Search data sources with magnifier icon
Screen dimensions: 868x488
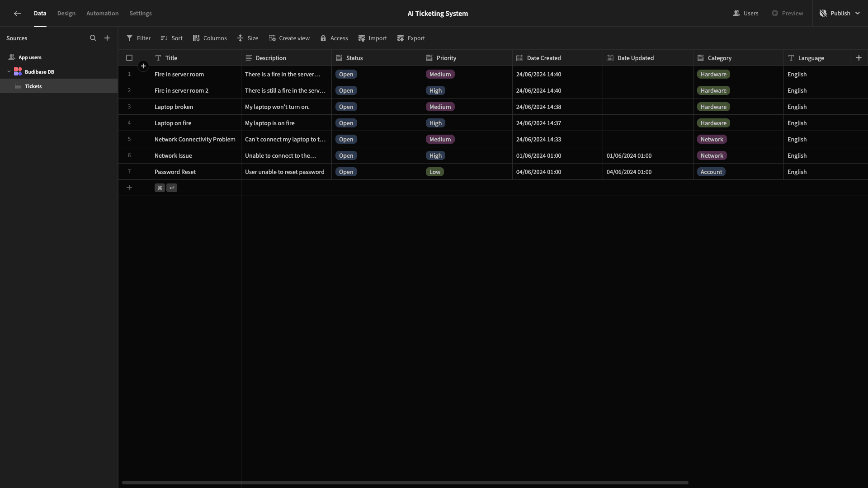93,38
